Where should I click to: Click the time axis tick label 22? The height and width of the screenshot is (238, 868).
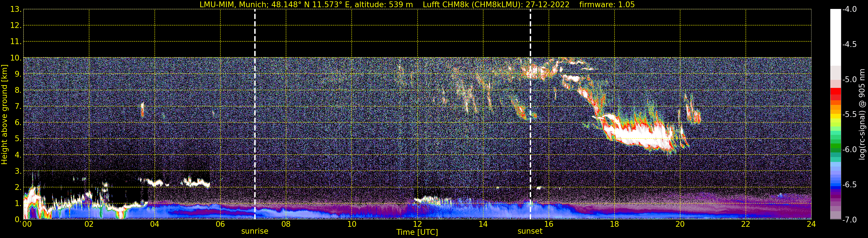click(746, 224)
